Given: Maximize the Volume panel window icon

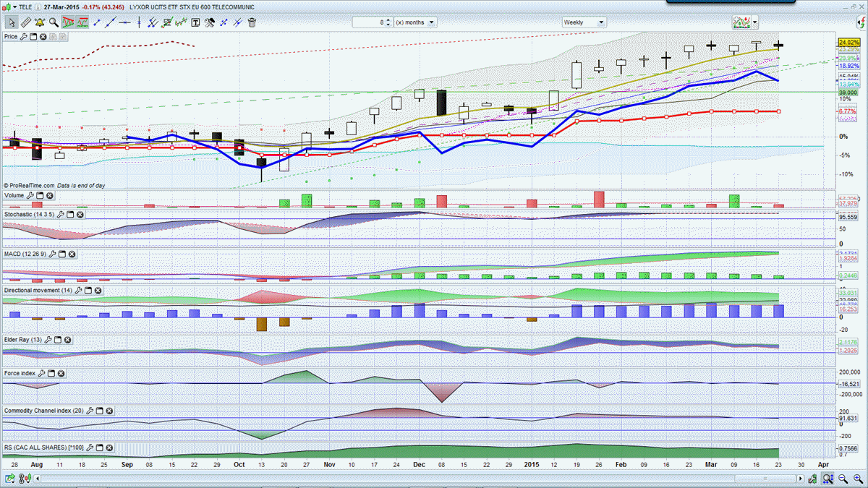Looking at the screenshot, I should (x=40, y=195).
